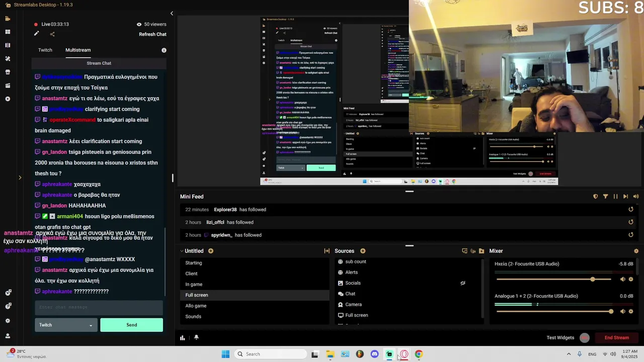Add a new scene with plus icon
Image resolution: width=644 pixels, height=362 pixels.
pos(211,251)
